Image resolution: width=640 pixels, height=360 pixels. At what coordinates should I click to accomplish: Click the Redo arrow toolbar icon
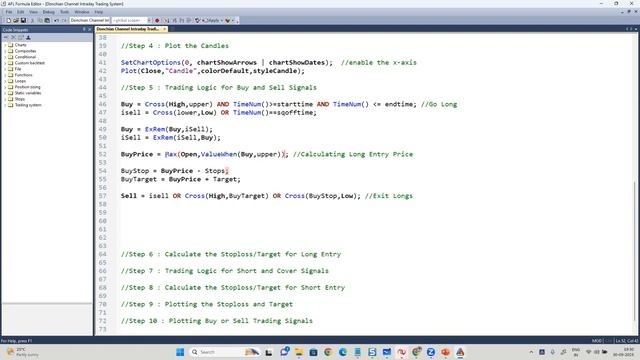tap(64, 20)
